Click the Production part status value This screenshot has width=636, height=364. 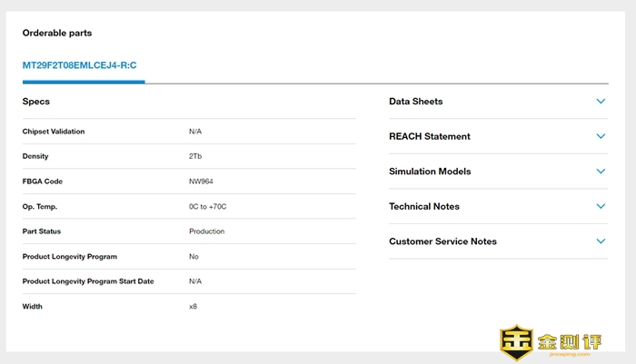click(x=206, y=231)
